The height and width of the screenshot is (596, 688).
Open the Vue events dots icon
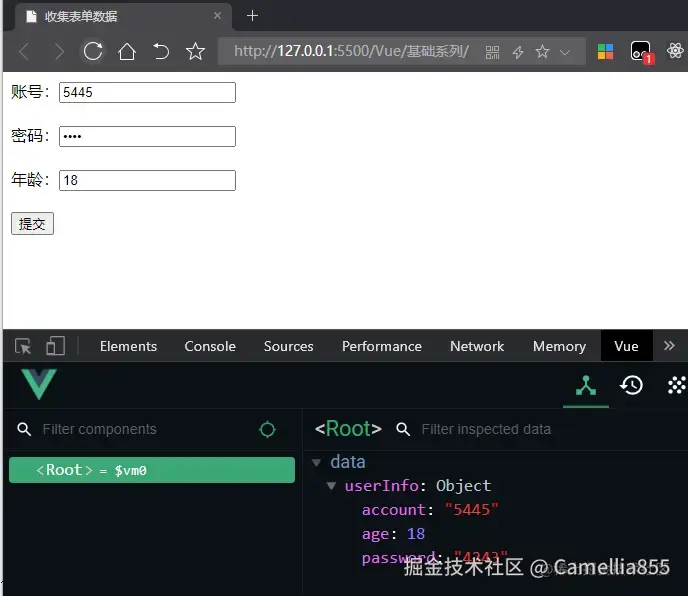pos(677,386)
